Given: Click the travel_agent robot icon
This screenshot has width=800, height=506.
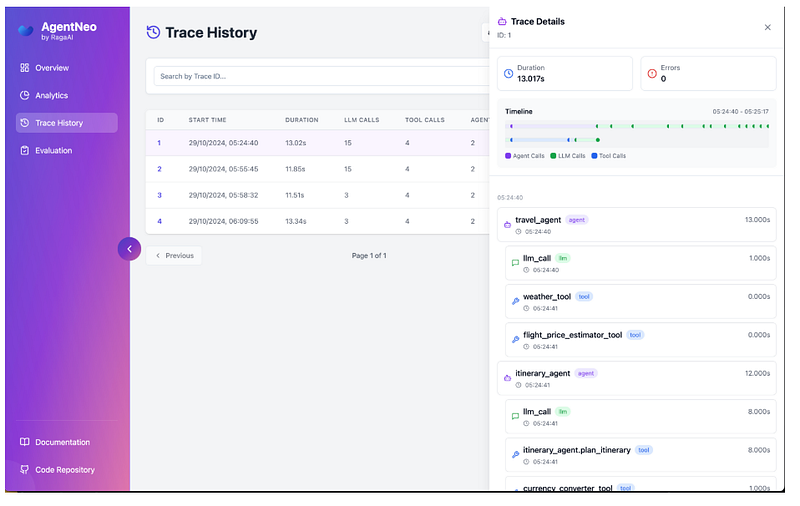Looking at the screenshot, I should click(x=507, y=225).
